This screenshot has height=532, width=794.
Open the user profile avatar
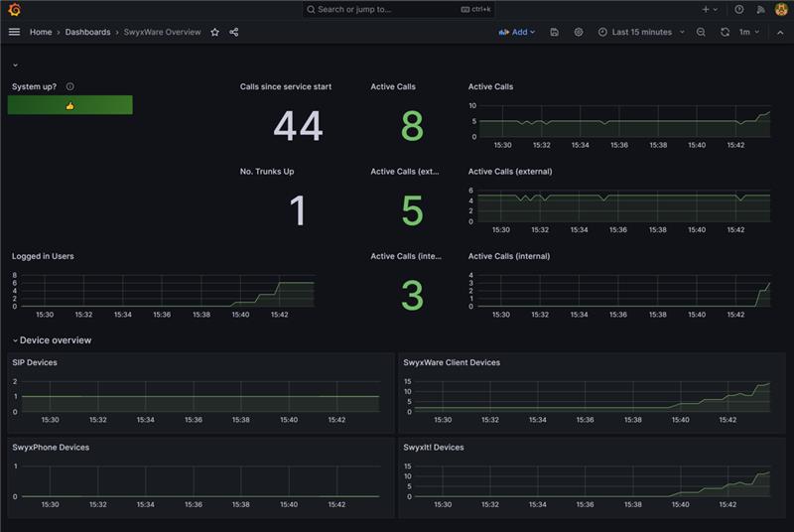(x=781, y=9)
